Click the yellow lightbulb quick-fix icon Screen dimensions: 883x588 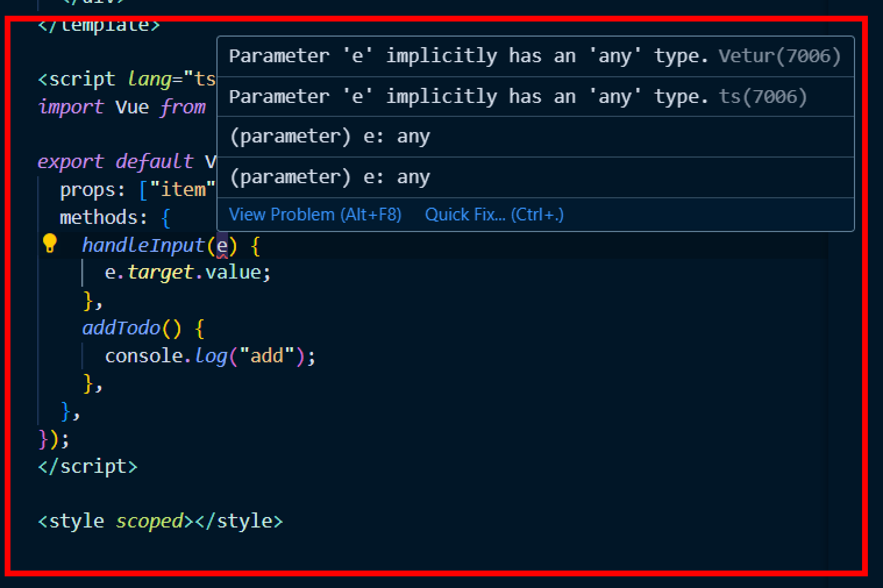click(x=50, y=243)
